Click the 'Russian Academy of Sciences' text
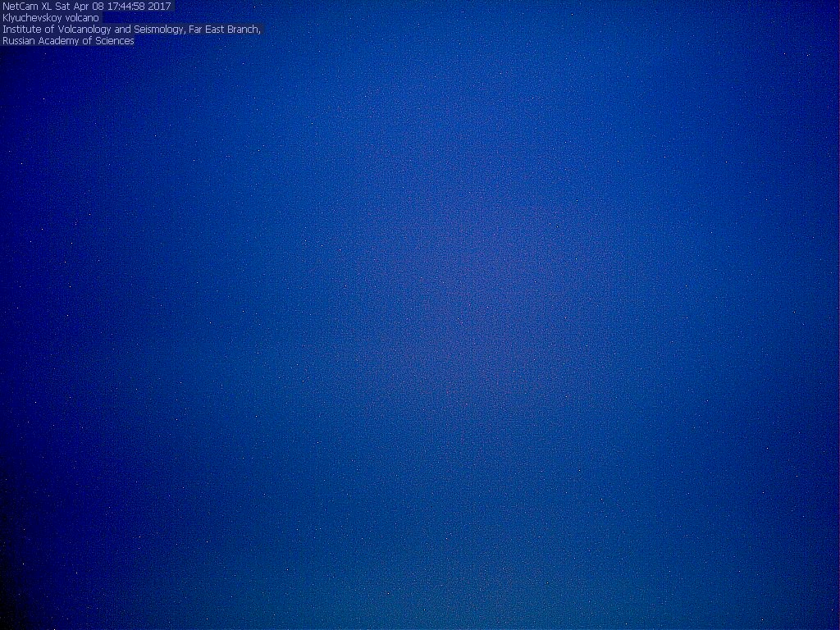This screenshot has height=630, width=840. point(69,41)
